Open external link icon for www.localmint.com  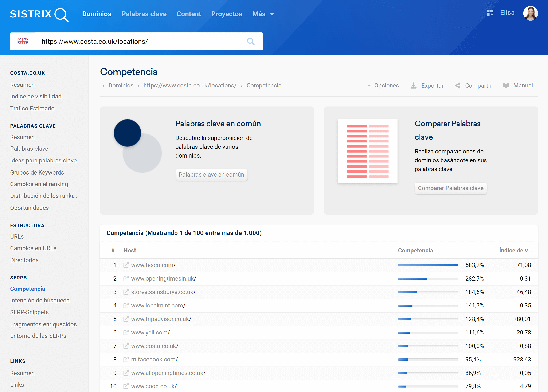tap(126, 306)
